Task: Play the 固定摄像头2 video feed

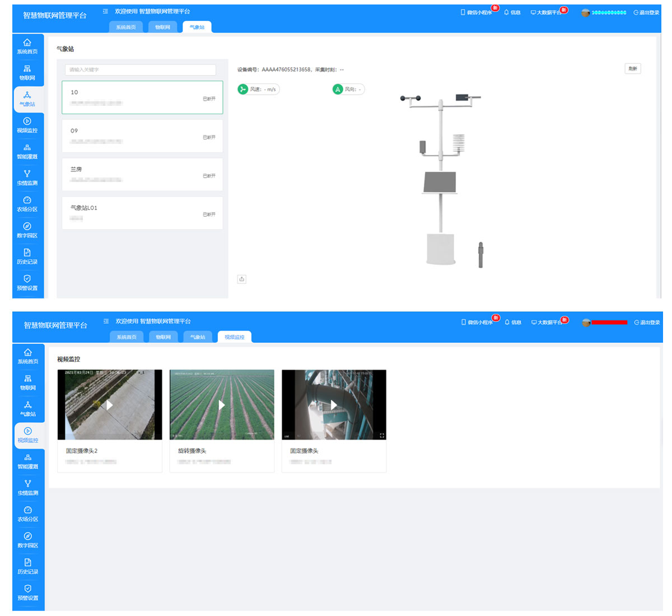Action: [x=110, y=404]
